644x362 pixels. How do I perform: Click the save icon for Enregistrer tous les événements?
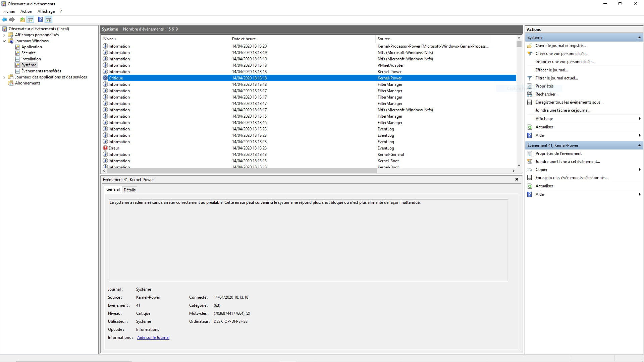tap(530, 102)
